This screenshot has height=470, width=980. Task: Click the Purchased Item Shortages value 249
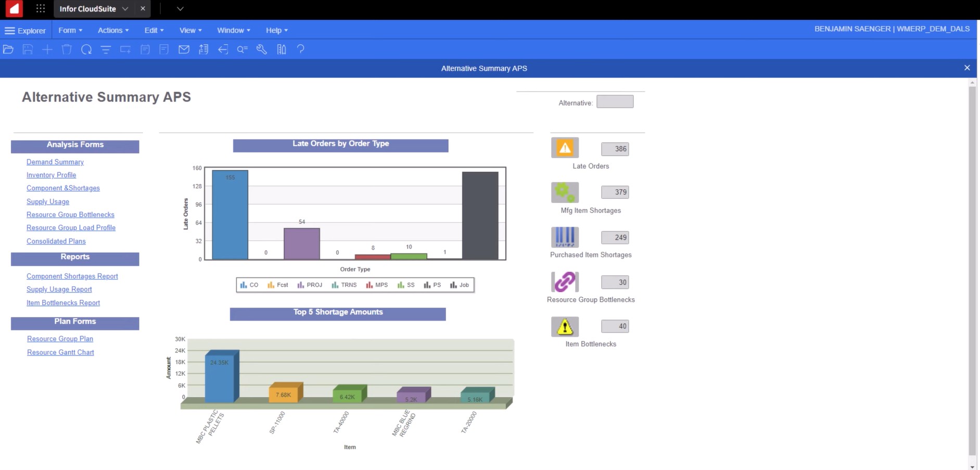click(x=615, y=237)
